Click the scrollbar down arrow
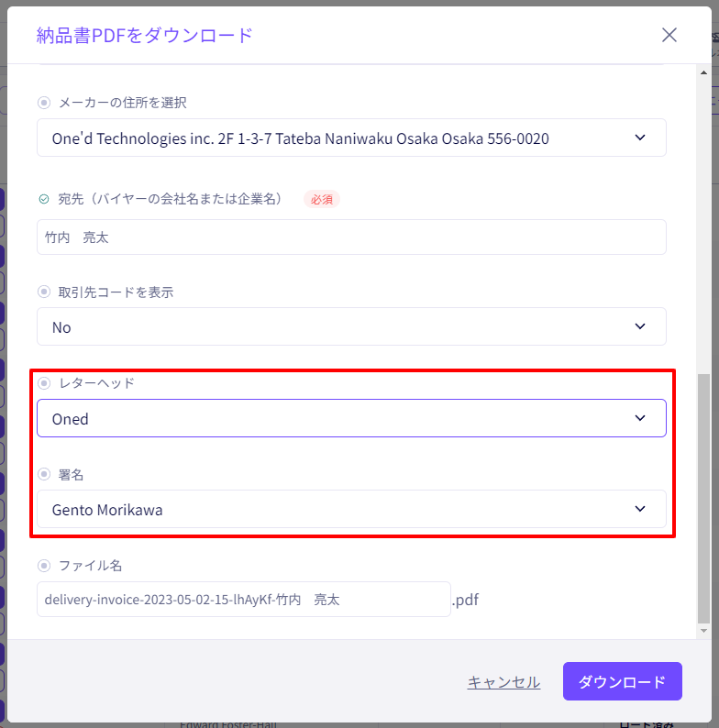The width and height of the screenshot is (719, 728). 703,631
